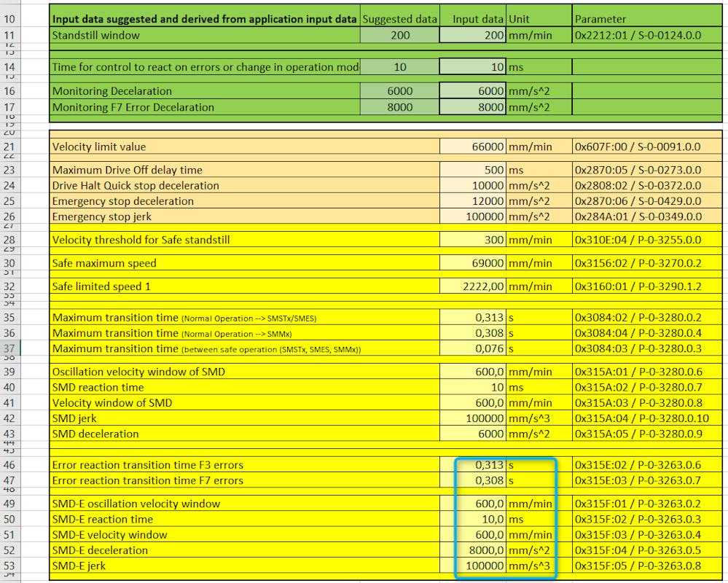Select safe maximum speed value 69000
728x583 pixels.
click(x=473, y=263)
